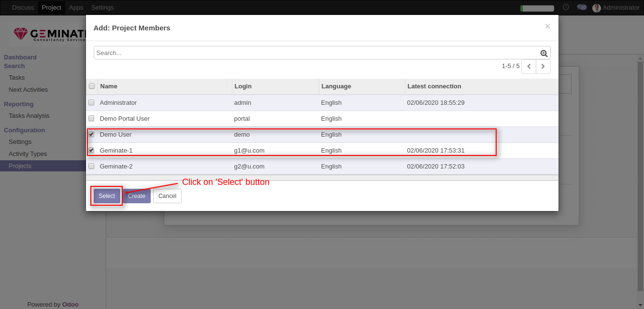Click the Administrator avatar icon
Image resolution: width=644 pixels, height=309 pixels.
(x=597, y=8)
